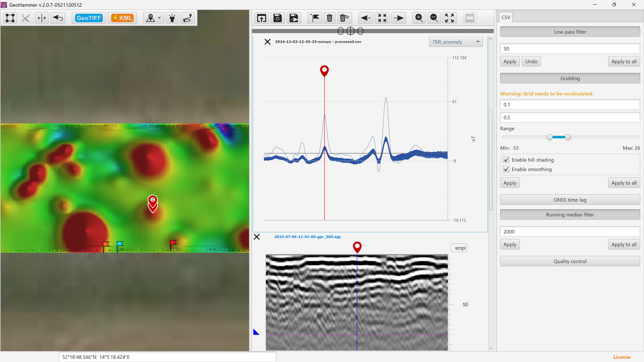644x362 pixels.
Task: Click the running median filter value field
Action: [x=570, y=232]
